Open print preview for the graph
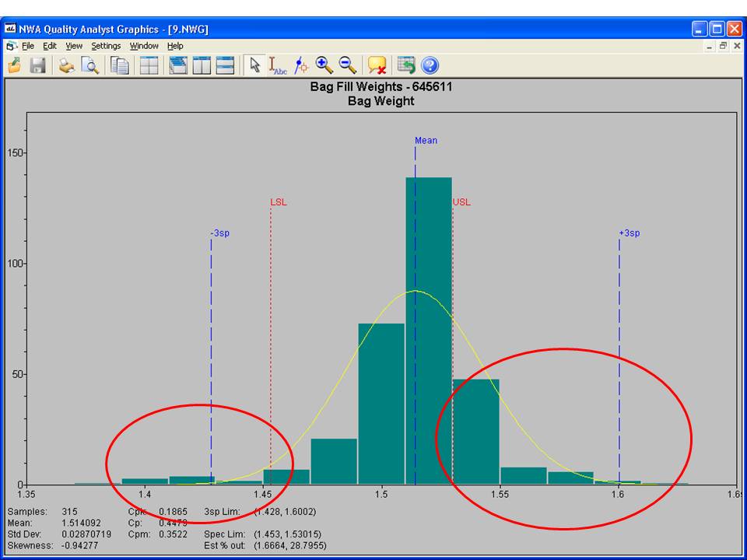This screenshot has width=747, height=560. (x=89, y=65)
